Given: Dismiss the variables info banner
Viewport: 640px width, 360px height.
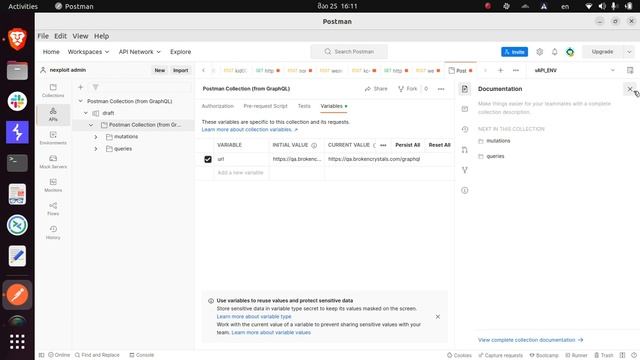Looking at the screenshot, I should [438, 317].
